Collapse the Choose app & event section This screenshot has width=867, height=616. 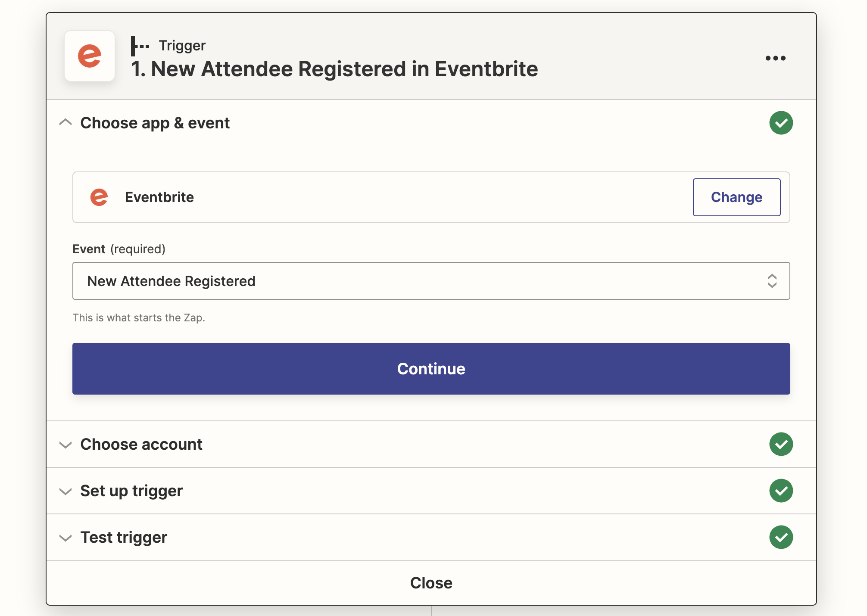65,122
